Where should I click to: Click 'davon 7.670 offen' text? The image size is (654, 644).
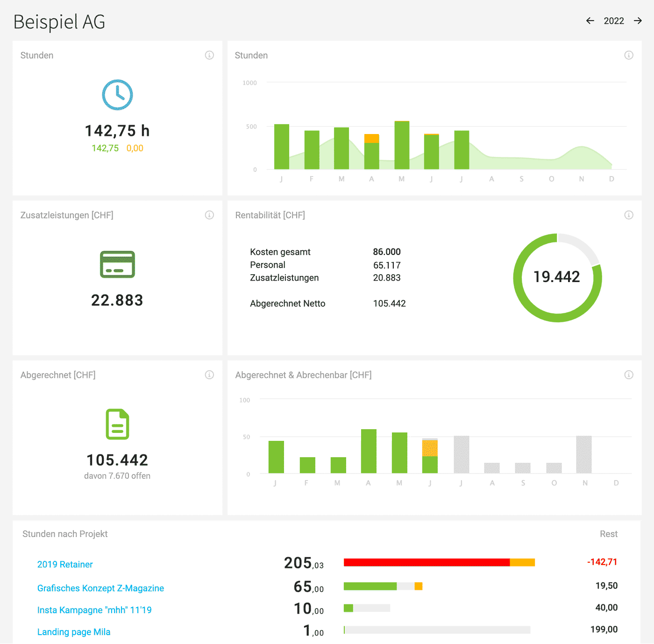coord(117,476)
